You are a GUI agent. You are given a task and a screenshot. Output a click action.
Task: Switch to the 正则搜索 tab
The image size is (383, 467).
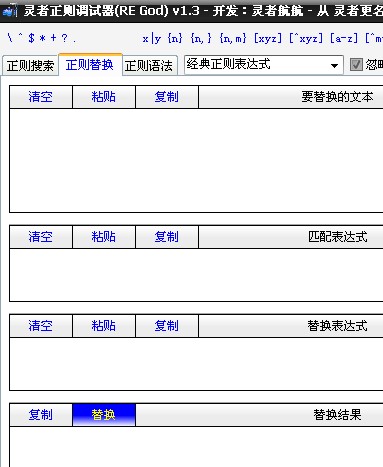tap(30, 66)
